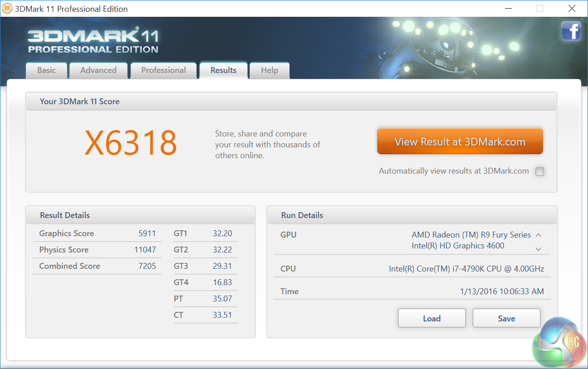Click the Your 3DMark 11 Score header

click(x=291, y=101)
